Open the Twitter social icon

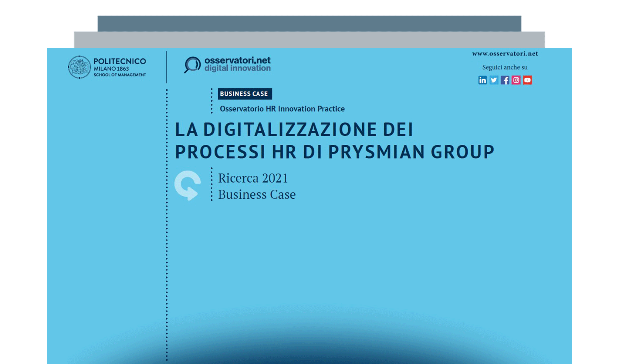[x=494, y=80]
